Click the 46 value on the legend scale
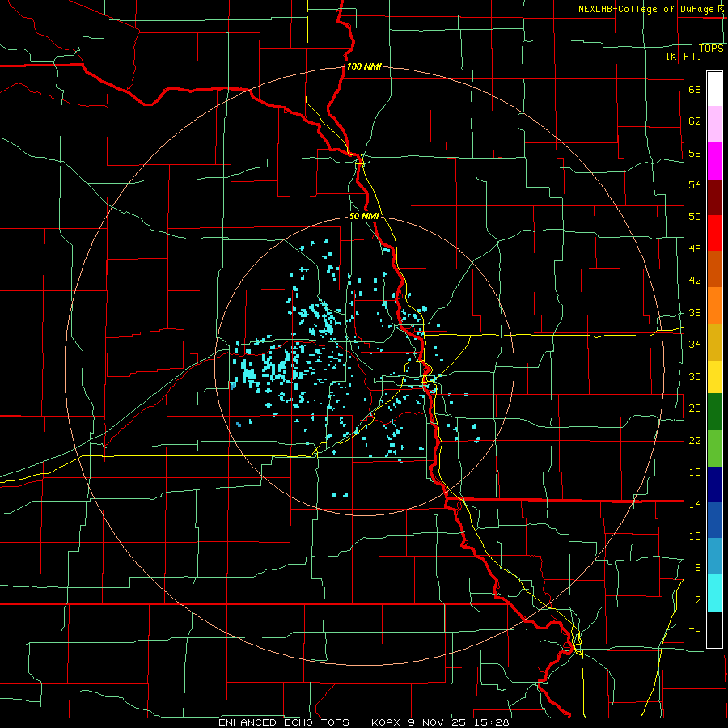Image resolution: width=728 pixels, height=728 pixels. 695,249
